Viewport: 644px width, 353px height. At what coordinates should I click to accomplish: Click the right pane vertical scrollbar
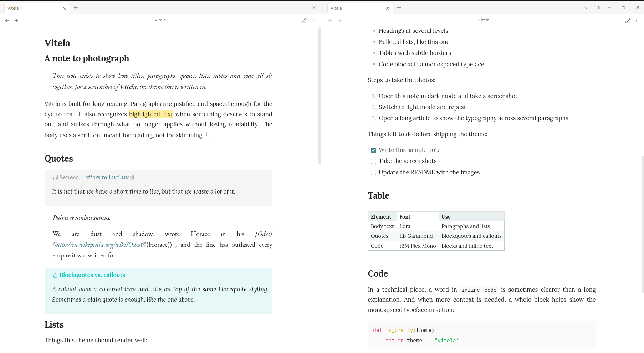tap(643, 225)
